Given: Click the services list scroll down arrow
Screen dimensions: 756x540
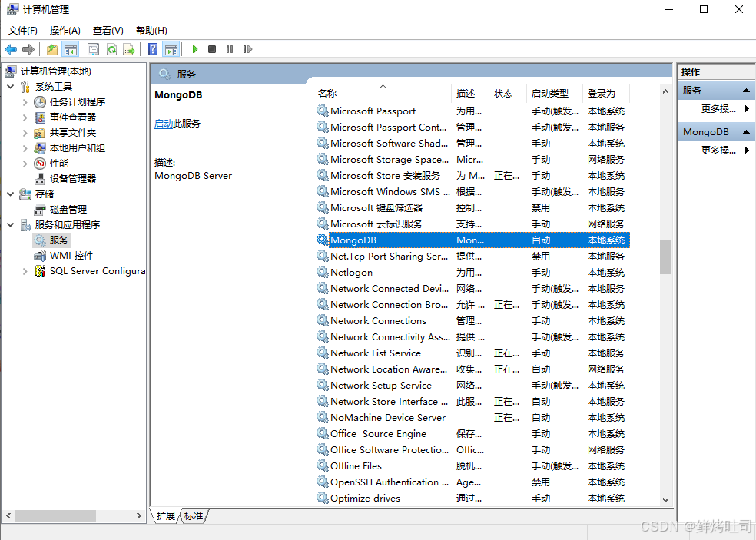Looking at the screenshot, I should (x=666, y=499).
